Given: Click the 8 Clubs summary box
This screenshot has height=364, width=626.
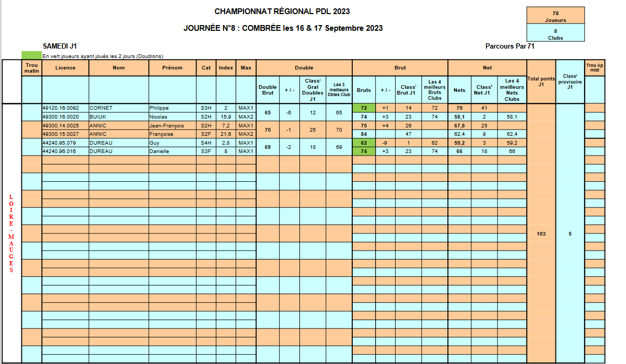Looking at the screenshot, I should 555,33.
